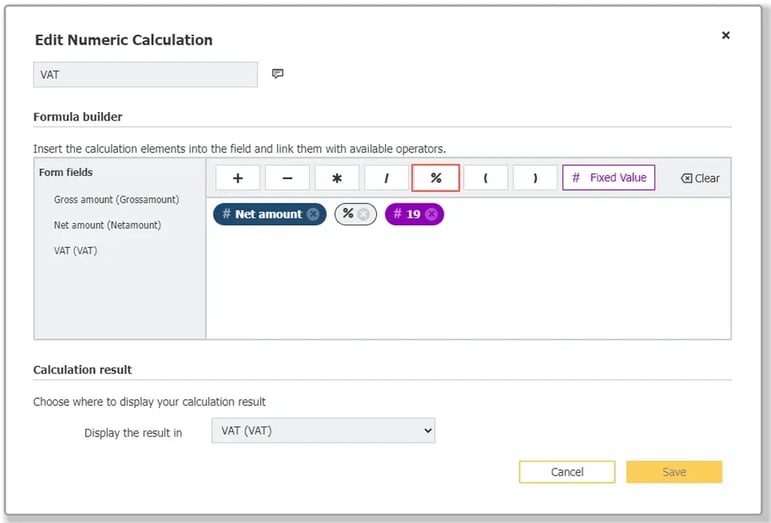Remove the fixed value 19 chip
This screenshot has height=523, width=771.
tap(431, 214)
